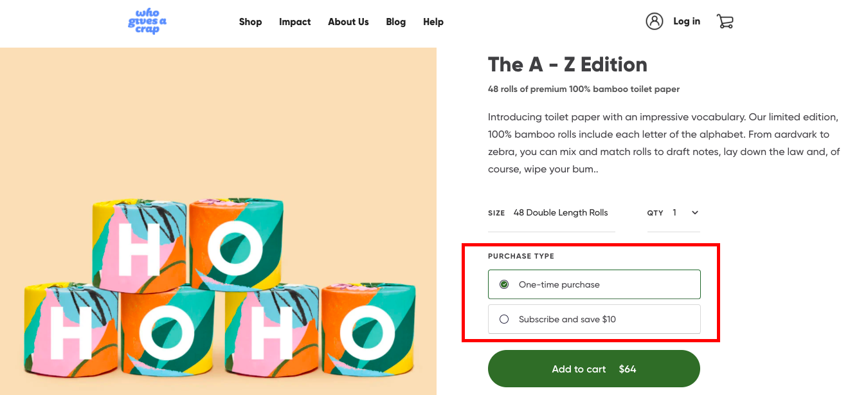Open the Shop menu
This screenshot has width=868, height=395.
250,22
